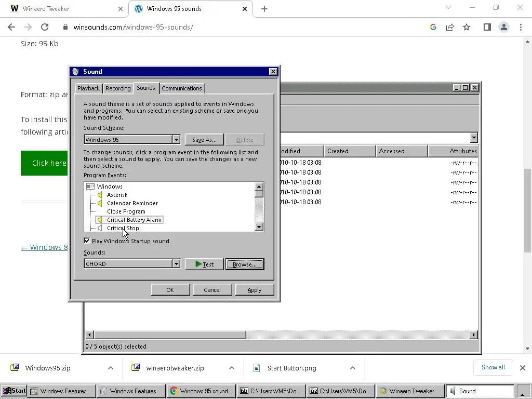
Task: Open the tab search chevron in Chrome
Action: (448, 7)
